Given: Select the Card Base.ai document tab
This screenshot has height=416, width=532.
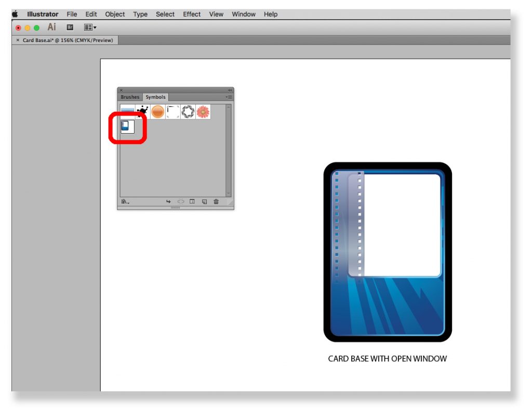Looking at the screenshot, I should tap(68, 40).
